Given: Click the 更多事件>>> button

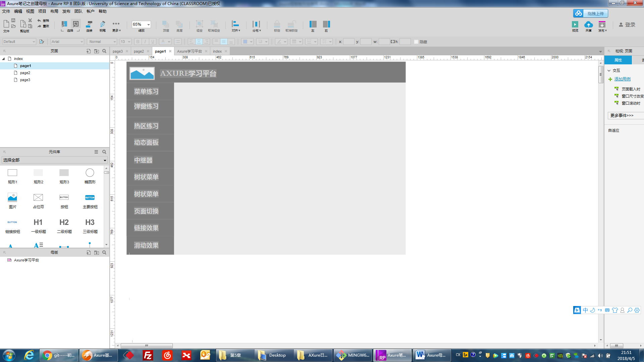Looking at the screenshot, I should pos(622,115).
